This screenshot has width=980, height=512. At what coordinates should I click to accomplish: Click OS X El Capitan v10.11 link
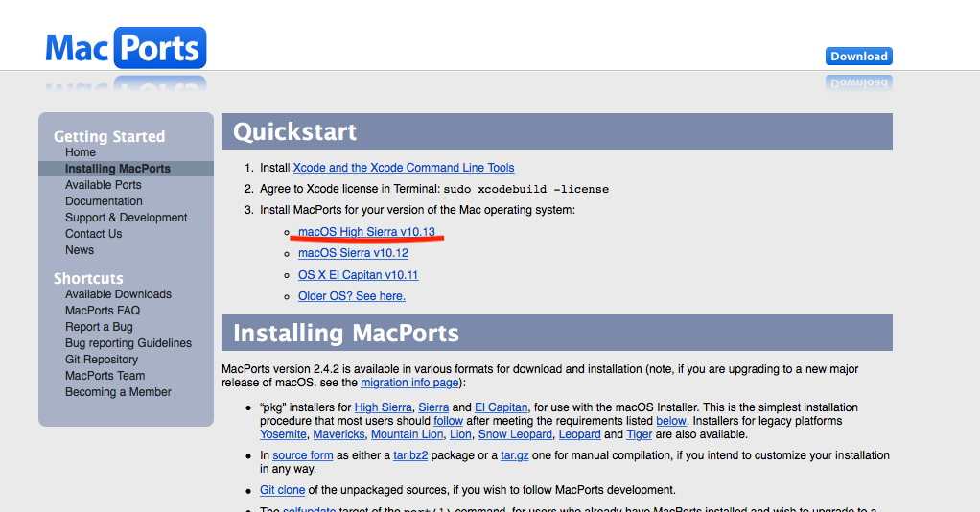click(358, 275)
